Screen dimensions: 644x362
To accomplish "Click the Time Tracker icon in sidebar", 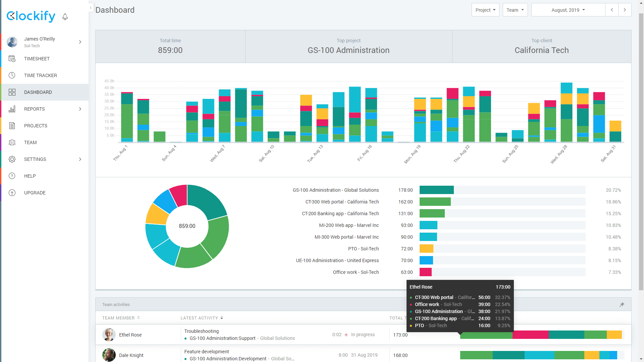I will [x=12, y=75].
